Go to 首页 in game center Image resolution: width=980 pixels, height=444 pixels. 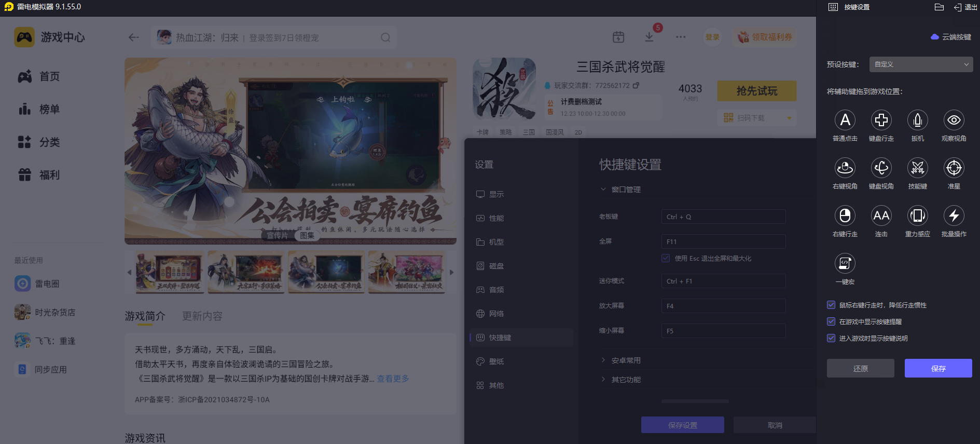point(39,76)
